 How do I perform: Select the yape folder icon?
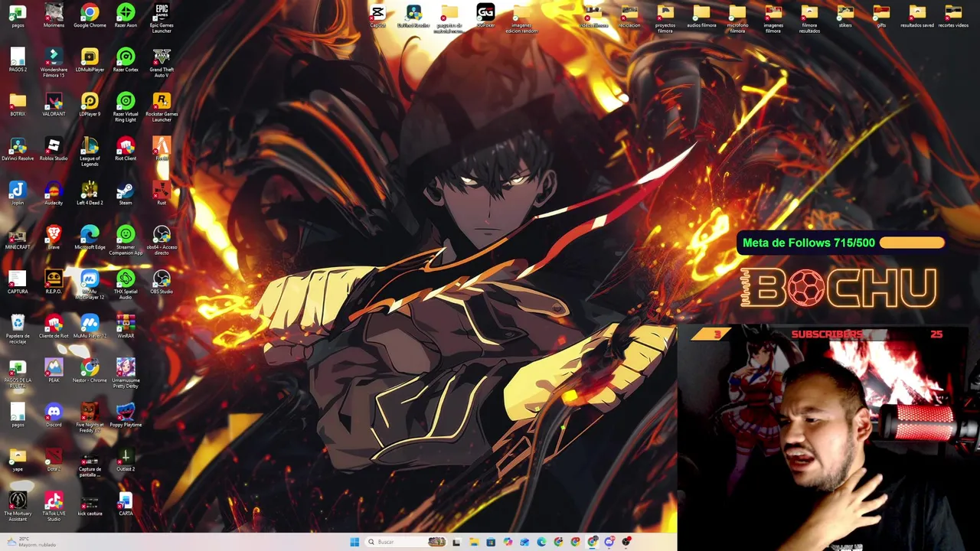[x=18, y=459]
